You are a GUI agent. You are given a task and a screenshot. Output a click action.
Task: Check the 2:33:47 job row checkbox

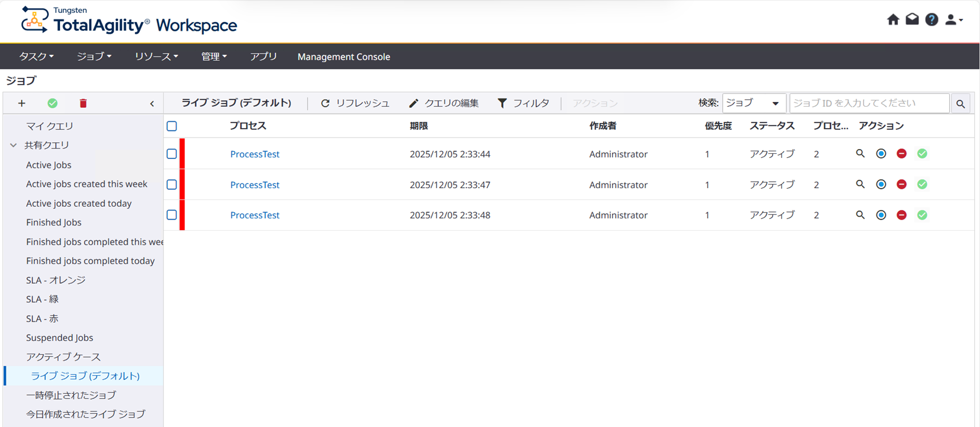(x=172, y=185)
